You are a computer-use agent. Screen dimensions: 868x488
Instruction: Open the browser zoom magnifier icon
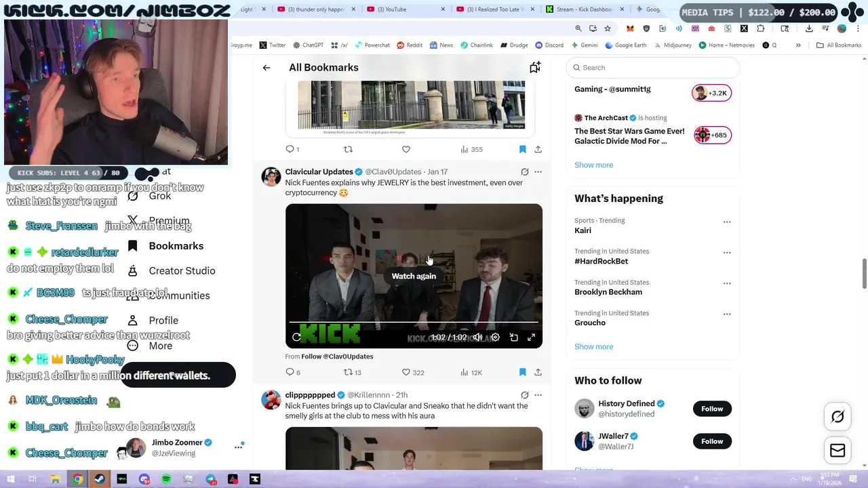point(578,28)
